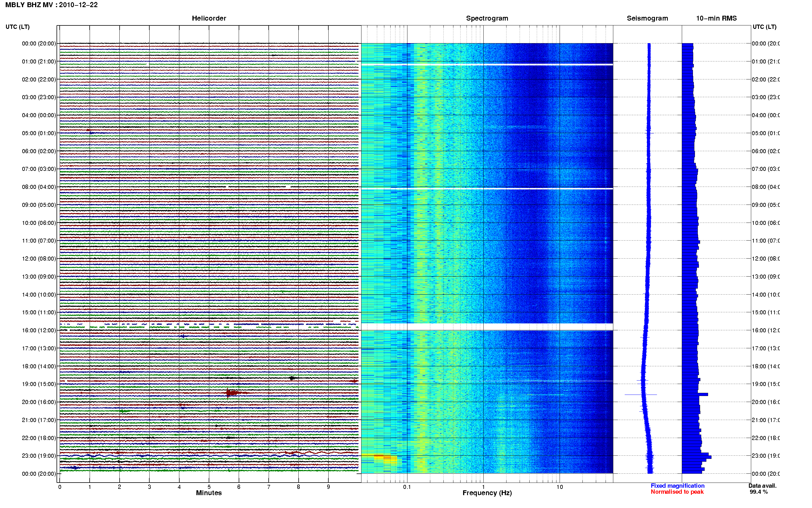Click the left axis label 16:00 (12:00)
Image resolution: width=812 pixels, height=508 pixels.
(39, 331)
